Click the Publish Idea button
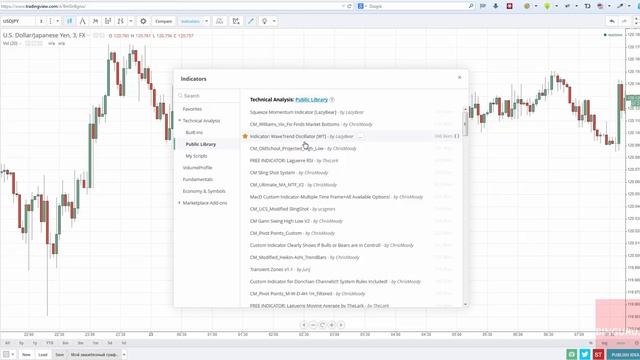Screen dimensions: 640x360 pyautogui.click(x=623, y=355)
